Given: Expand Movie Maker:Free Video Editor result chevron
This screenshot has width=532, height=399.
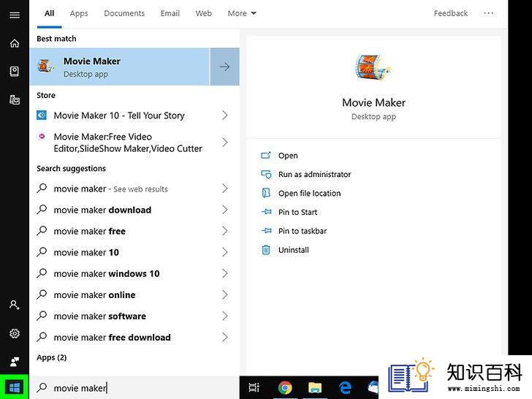Looking at the screenshot, I should point(224,142).
